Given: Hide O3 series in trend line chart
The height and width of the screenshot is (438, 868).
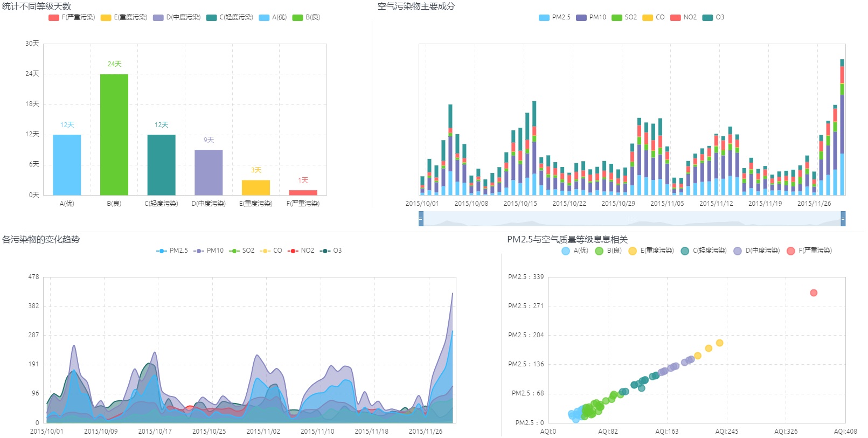Looking at the screenshot, I should pos(331,251).
